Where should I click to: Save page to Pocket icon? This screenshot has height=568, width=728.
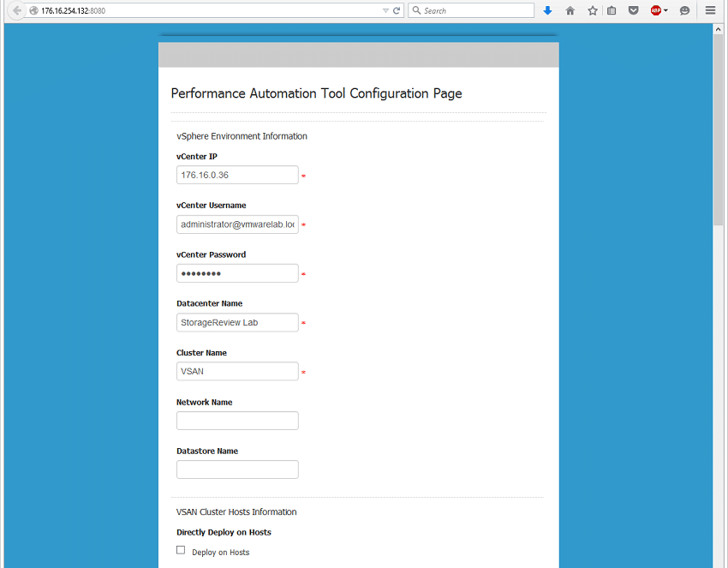tap(633, 10)
